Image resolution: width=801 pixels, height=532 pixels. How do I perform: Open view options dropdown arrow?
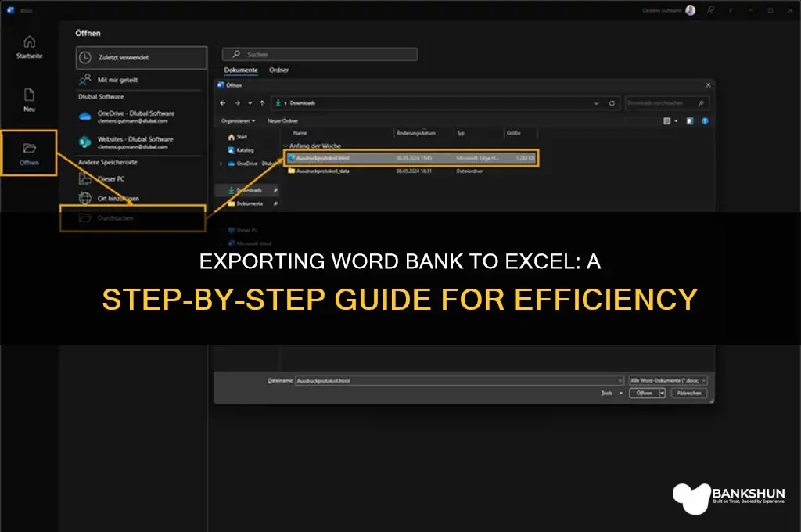pos(676,121)
